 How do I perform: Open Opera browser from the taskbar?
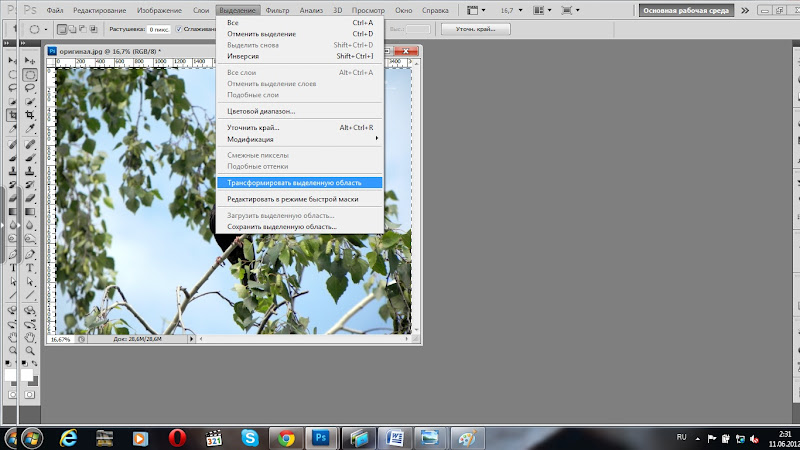click(x=177, y=438)
